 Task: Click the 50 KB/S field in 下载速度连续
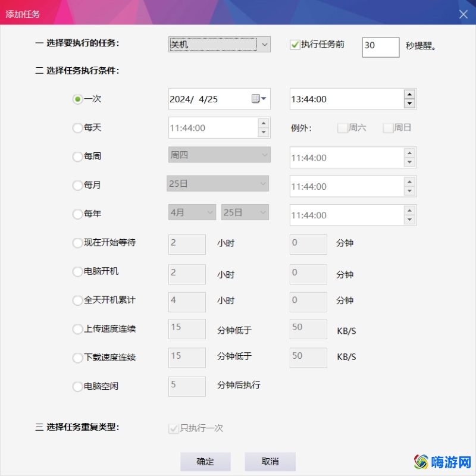(x=308, y=358)
